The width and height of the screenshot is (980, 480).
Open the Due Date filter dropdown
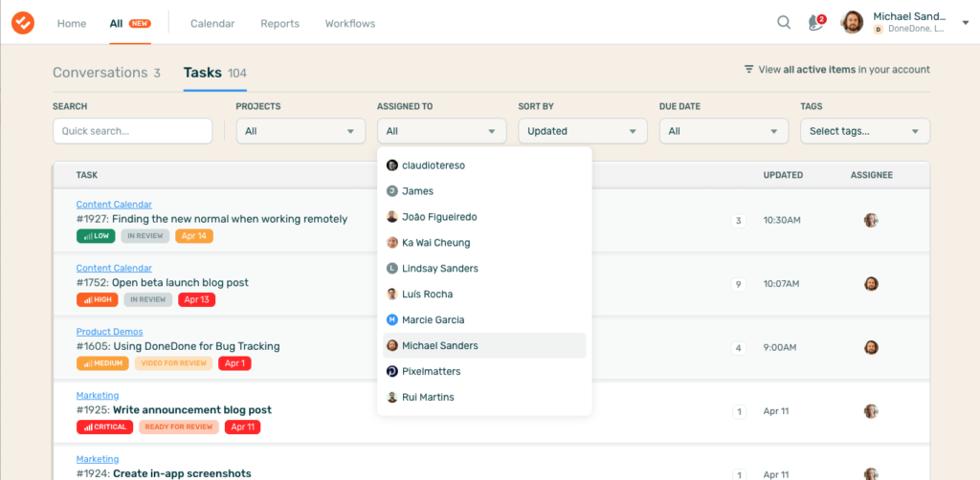(x=724, y=131)
